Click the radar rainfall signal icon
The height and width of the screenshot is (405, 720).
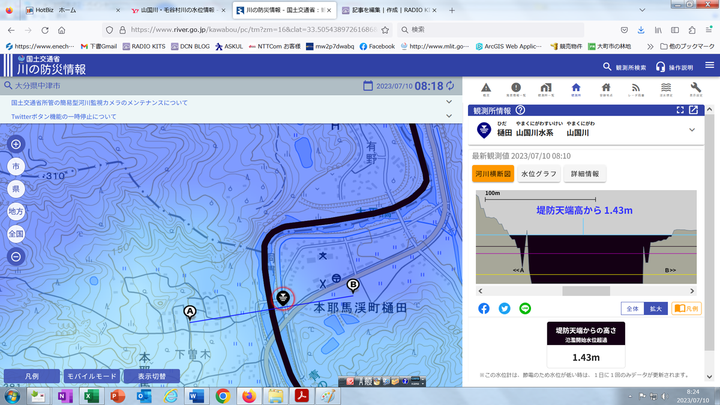tap(636, 89)
